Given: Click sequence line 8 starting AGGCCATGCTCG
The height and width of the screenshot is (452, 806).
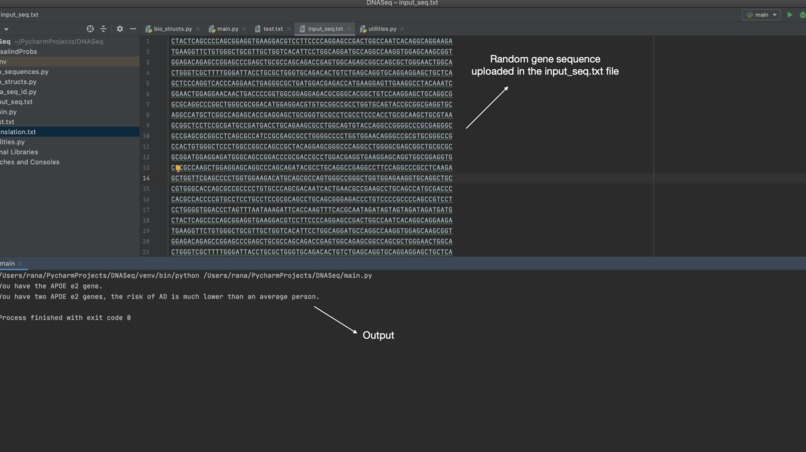Looking at the screenshot, I should point(312,115).
